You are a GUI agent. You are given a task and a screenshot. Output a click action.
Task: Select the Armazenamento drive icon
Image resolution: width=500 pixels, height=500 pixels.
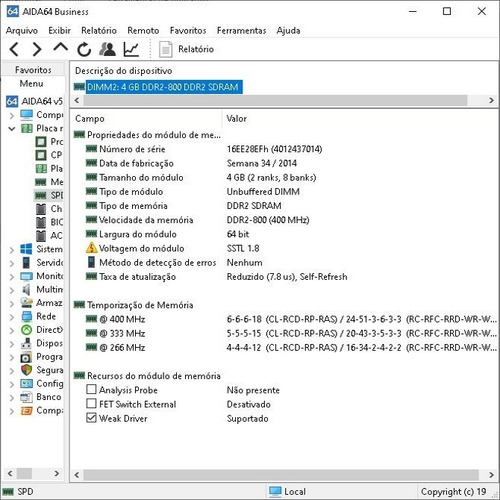click(26, 303)
